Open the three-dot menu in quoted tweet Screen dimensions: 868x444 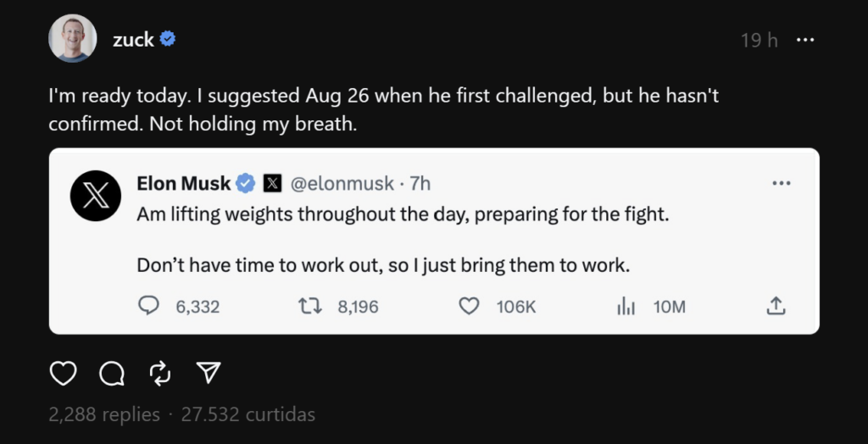click(x=781, y=183)
